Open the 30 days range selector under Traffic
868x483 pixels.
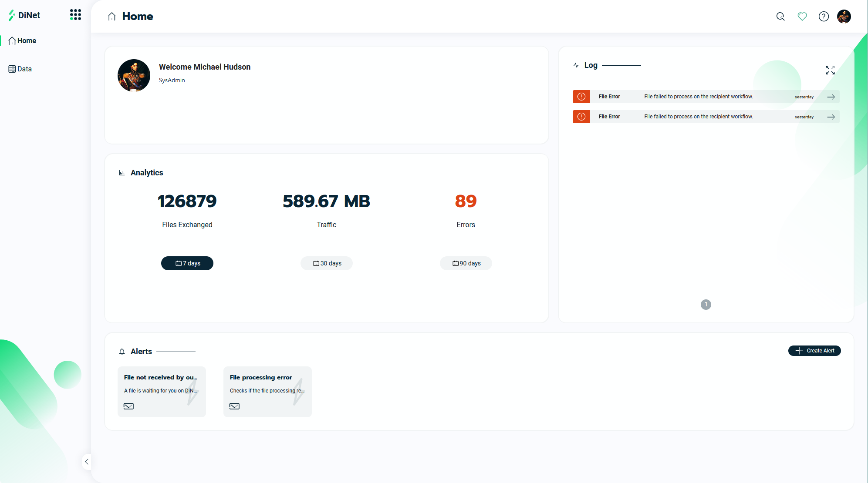click(x=326, y=263)
